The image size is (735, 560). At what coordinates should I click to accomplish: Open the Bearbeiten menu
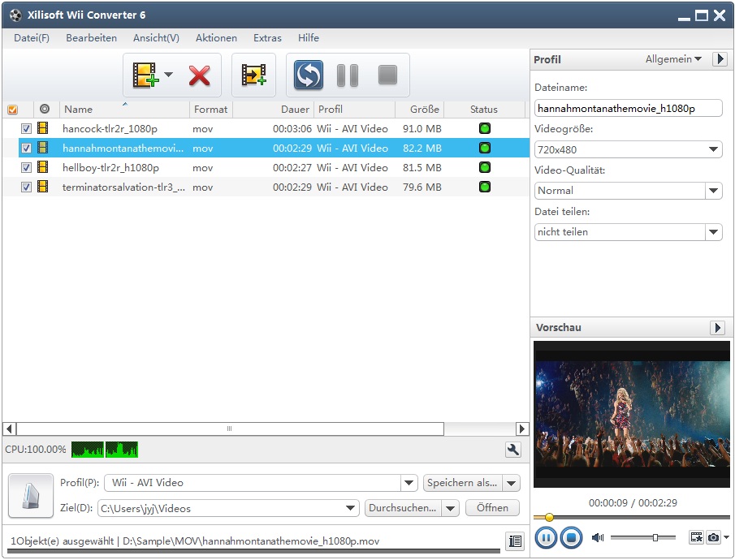click(x=92, y=38)
